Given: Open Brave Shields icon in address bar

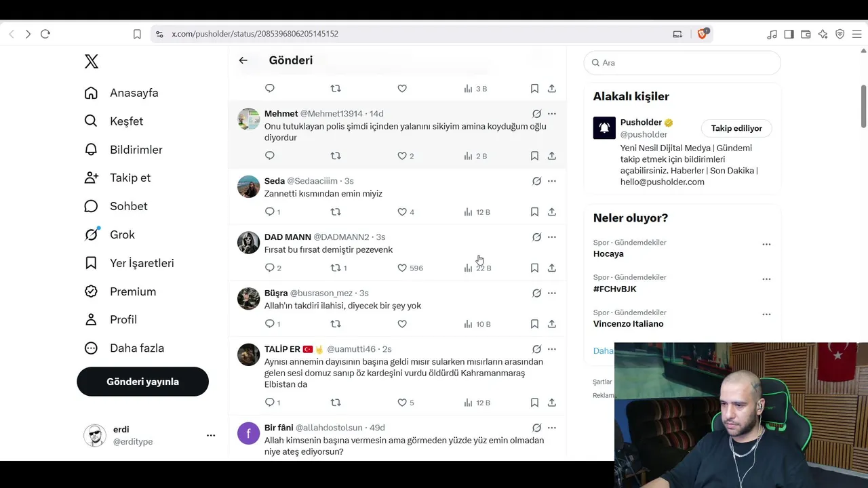Looking at the screenshot, I should click(703, 33).
